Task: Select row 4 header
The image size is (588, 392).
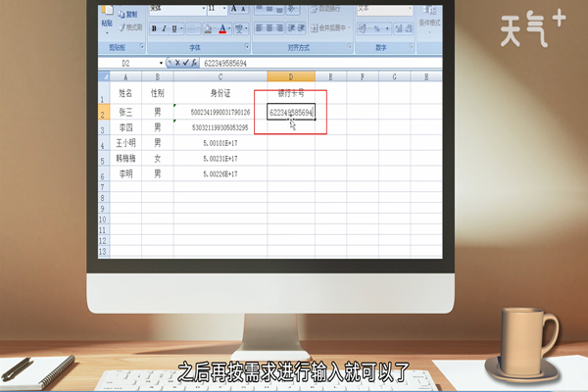Action: click(104, 143)
